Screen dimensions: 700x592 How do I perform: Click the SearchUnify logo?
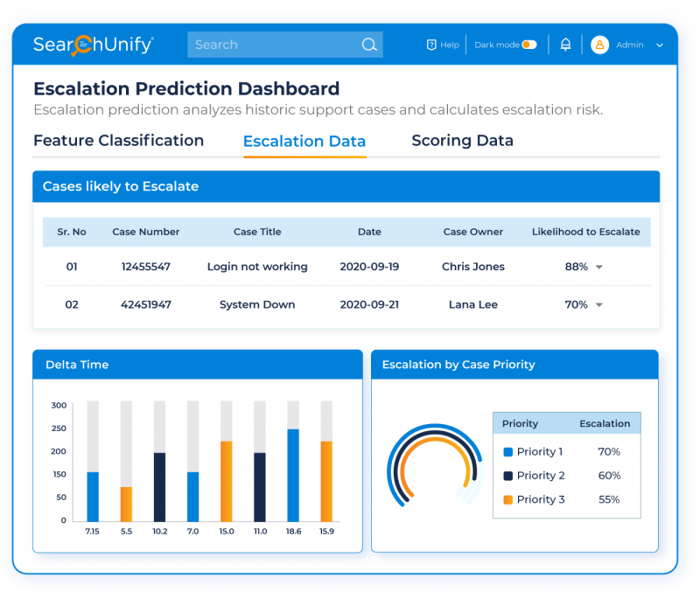click(x=94, y=45)
